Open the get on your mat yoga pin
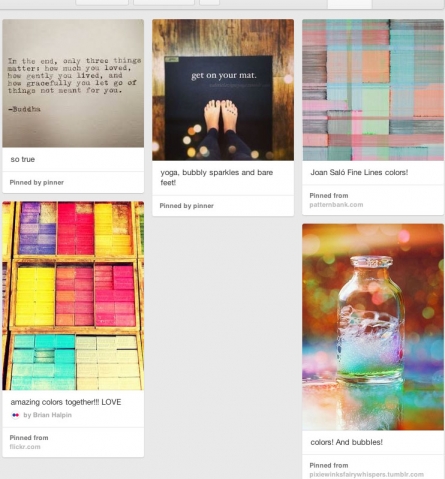The width and height of the screenshot is (445, 479). 223,90
